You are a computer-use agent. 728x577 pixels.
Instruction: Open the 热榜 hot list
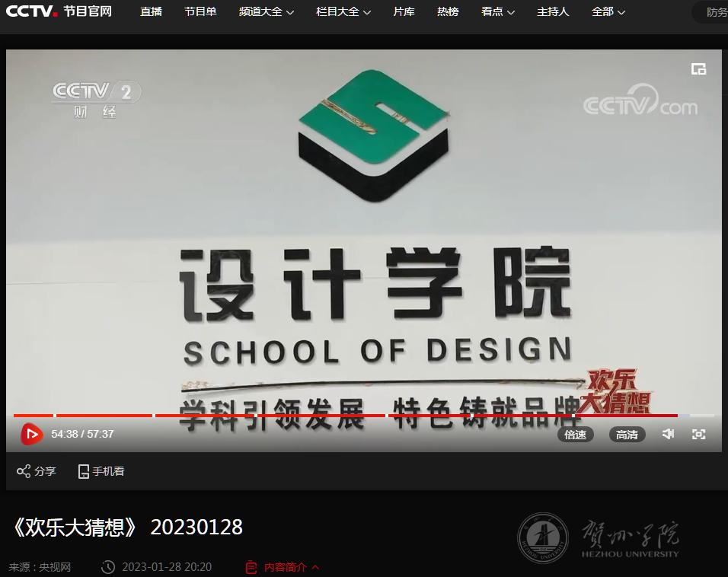pyautogui.click(x=448, y=11)
